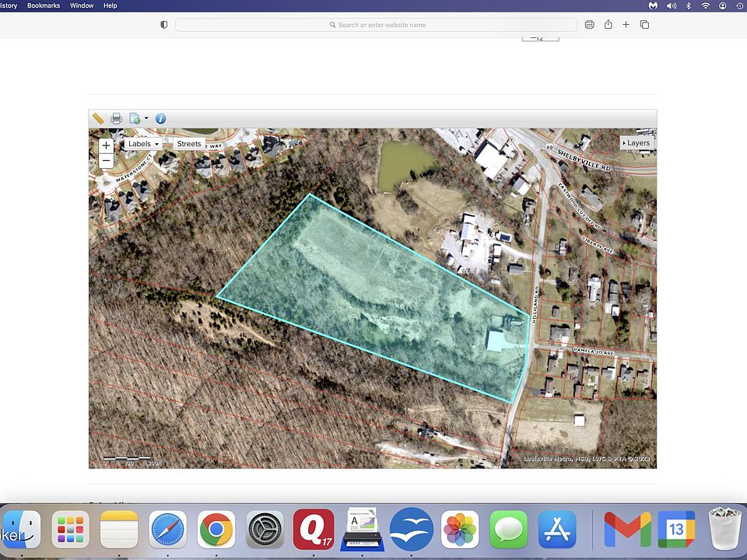Zoom out on the map
747x560 pixels.
(107, 161)
